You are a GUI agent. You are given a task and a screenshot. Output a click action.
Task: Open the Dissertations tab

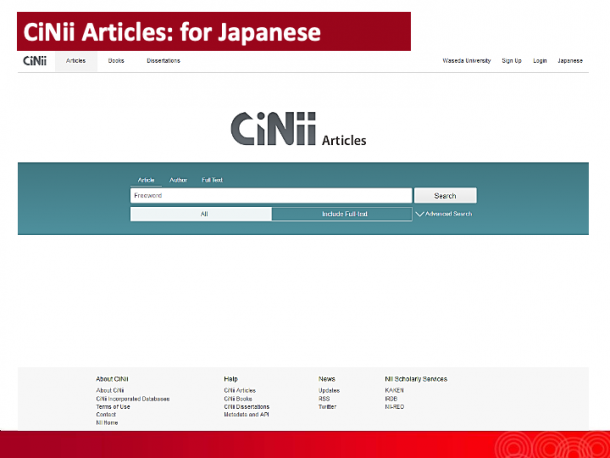[x=163, y=61]
